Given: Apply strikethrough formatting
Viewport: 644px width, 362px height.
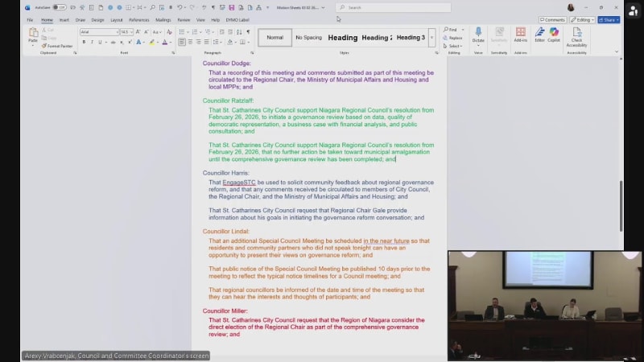Looking at the screenshot, I should (113, 42).
